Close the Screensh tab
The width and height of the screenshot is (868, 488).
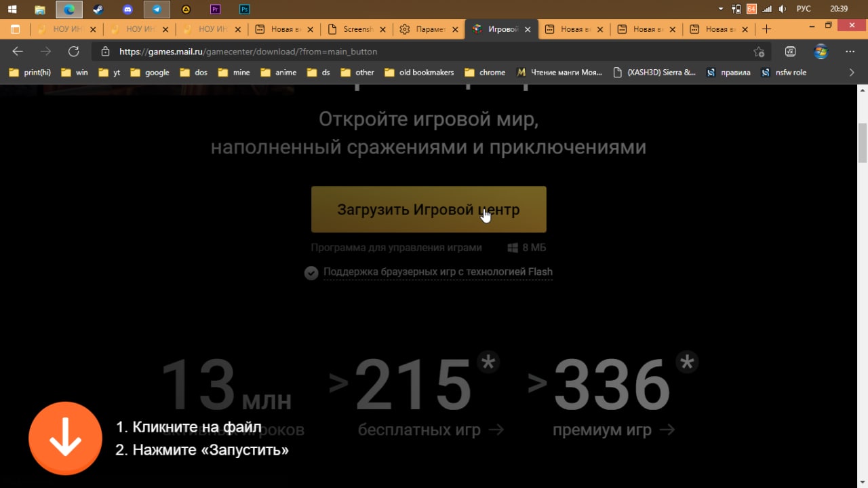382,29
